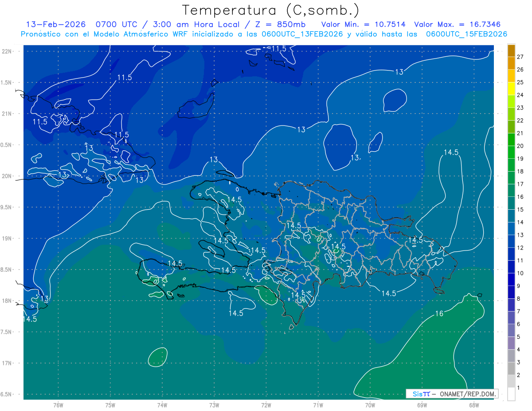The height and width of the screenshot is (411, 532).
Task: Click color scale value "15"
Action: (x=520, y=209)
